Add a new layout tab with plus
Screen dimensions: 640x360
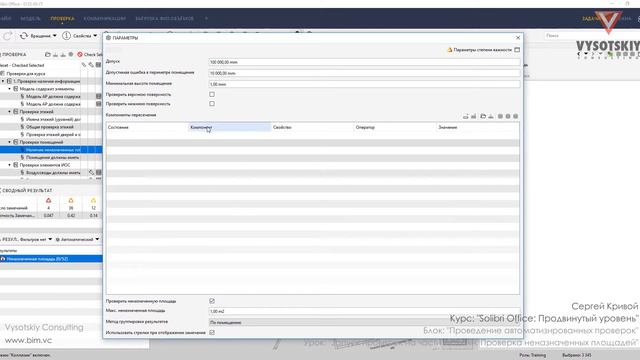click(206, 18)
